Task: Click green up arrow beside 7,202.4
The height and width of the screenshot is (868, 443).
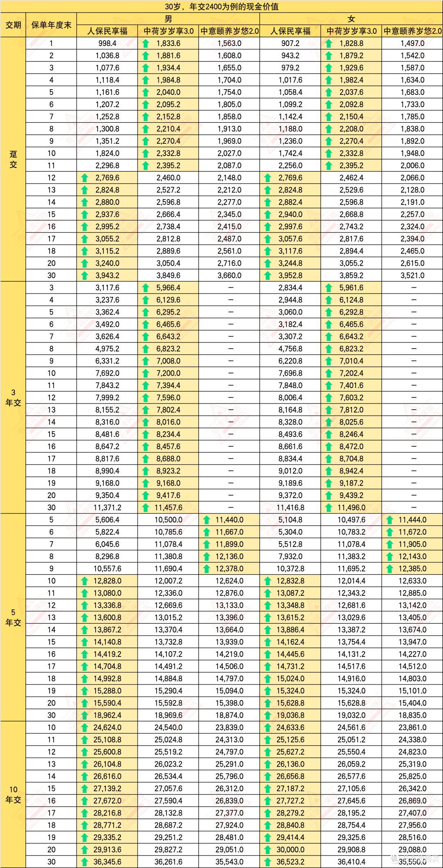Action: click(x=329, y=374)
